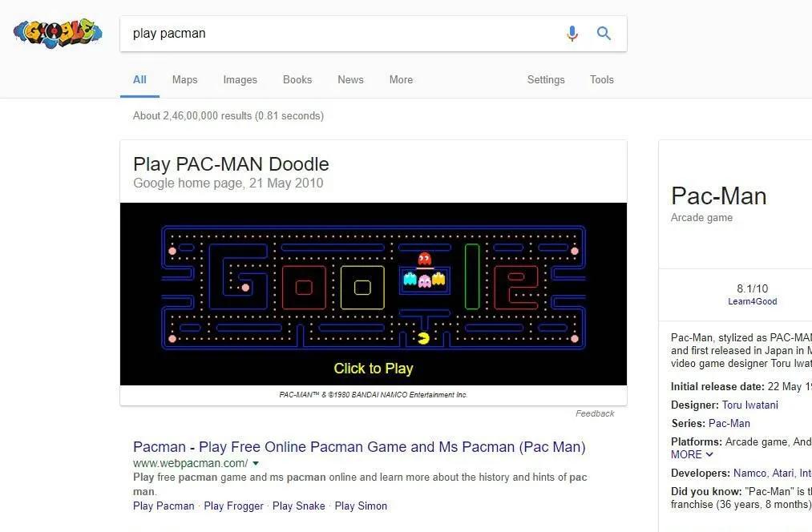
Task: Click the red ghost in the maze
Action: point(425,258)
